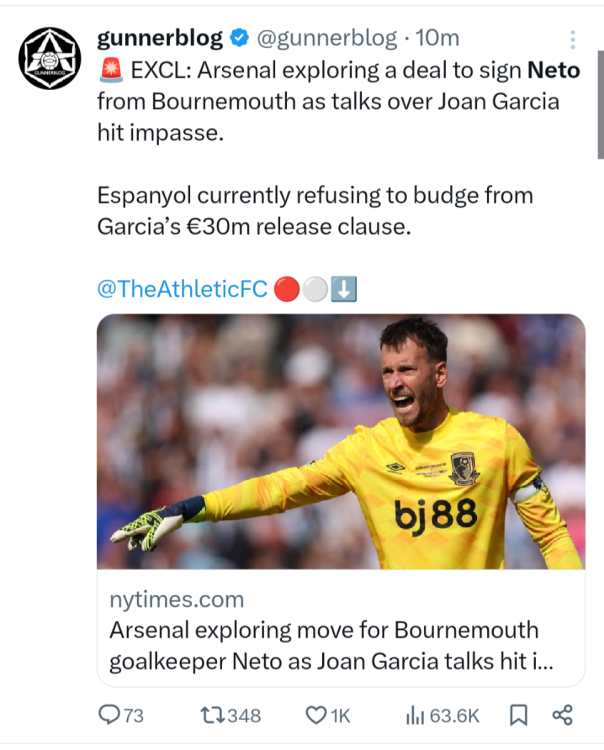The width and height of the screenshot is (604, 750).
Task: View the tweet analytics bar-chart icon
Action: pyautogui.click(x=416, y=714)
